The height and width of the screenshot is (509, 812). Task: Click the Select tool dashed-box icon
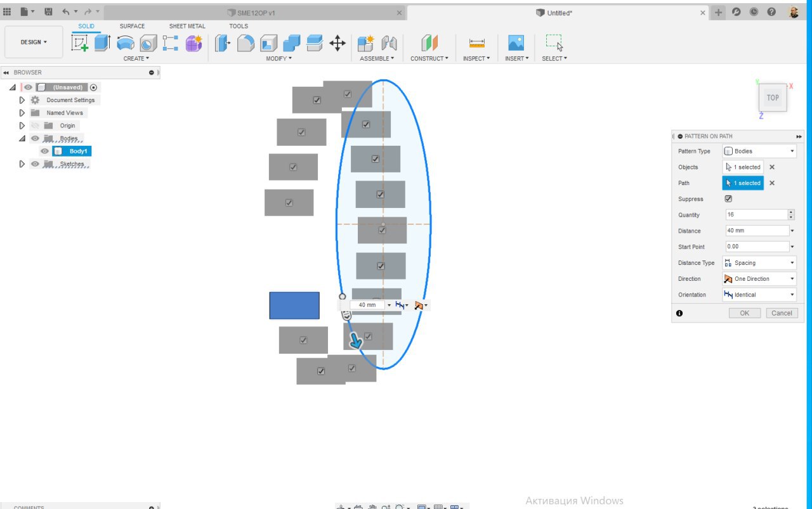(x=554, y=43)
